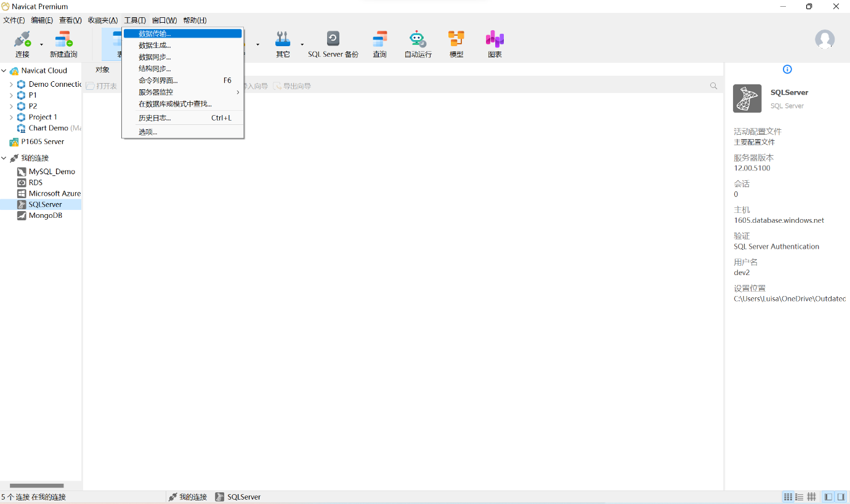850x504 pixels.
Task: Toggle the right information pane visibility button
Action: pyautogui.click(x=841, y=497)
